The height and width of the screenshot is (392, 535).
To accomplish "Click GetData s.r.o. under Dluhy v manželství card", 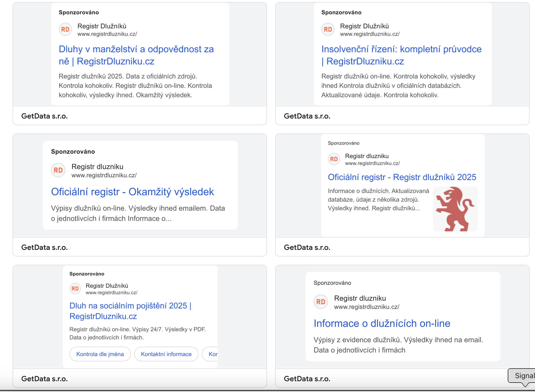I will point(44,116).
